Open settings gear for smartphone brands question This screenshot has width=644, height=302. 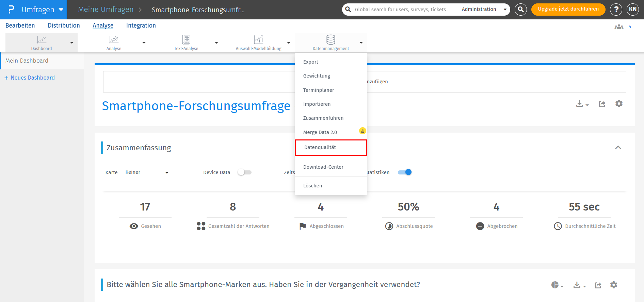tap(613, 285)
